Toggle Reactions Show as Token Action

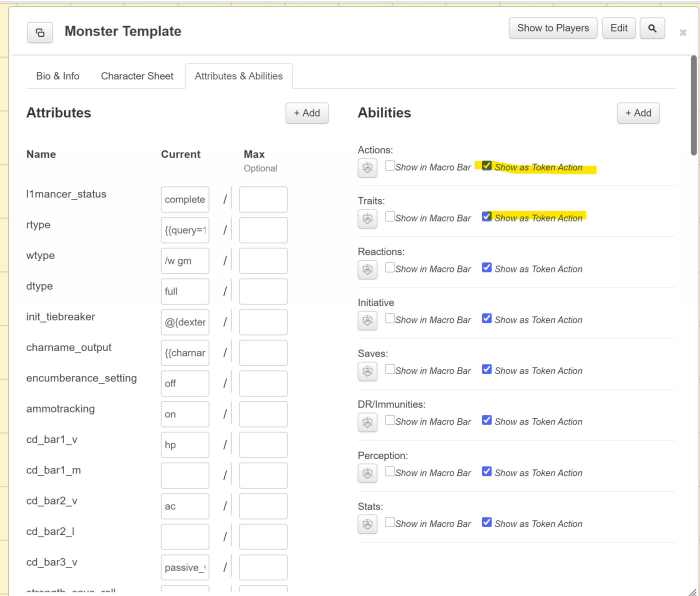(487, 268)
